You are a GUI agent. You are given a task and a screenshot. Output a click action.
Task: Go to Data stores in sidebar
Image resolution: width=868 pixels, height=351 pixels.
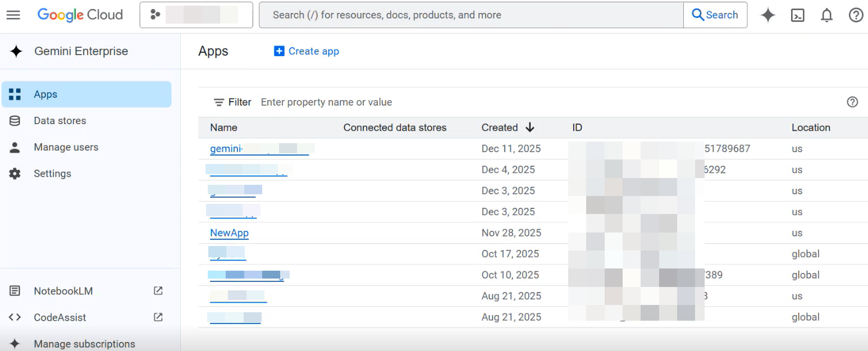tap(60, 121)
